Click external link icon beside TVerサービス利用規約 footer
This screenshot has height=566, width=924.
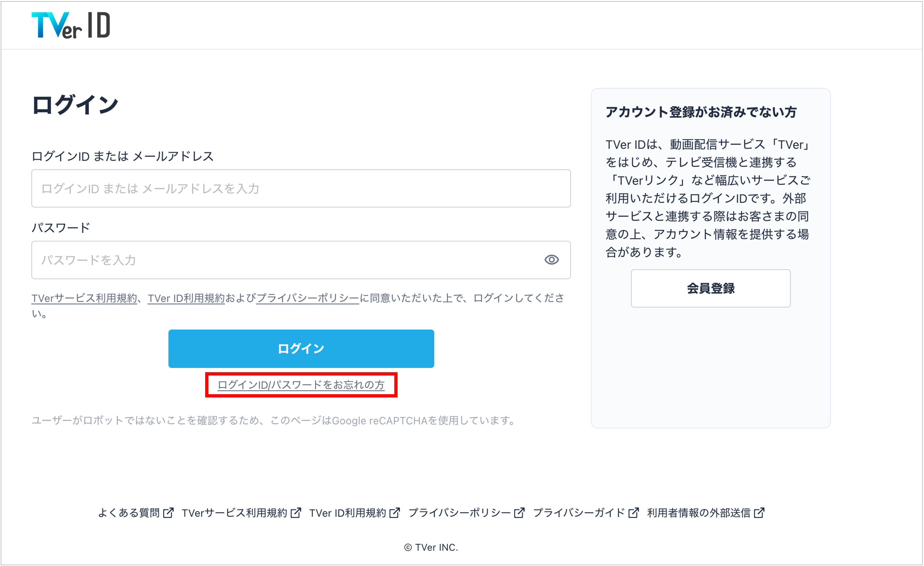pyautogui.click(x=296, y=512)
